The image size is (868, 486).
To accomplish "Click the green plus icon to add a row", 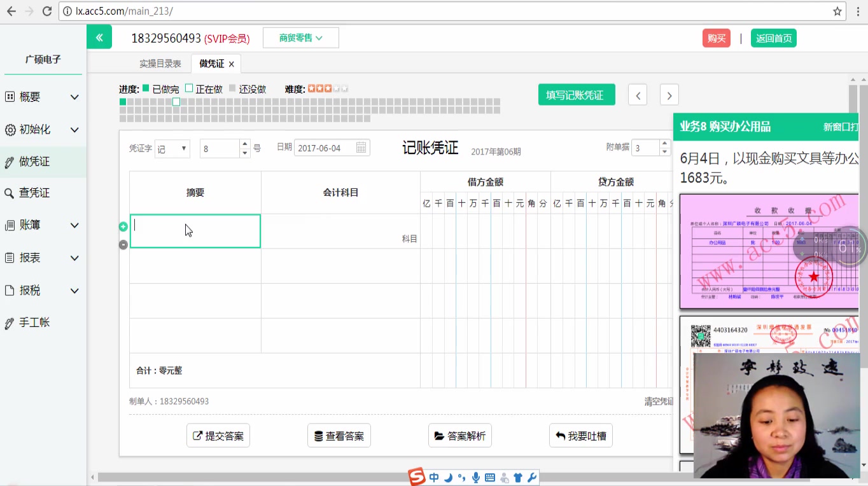I will point(123,226).
